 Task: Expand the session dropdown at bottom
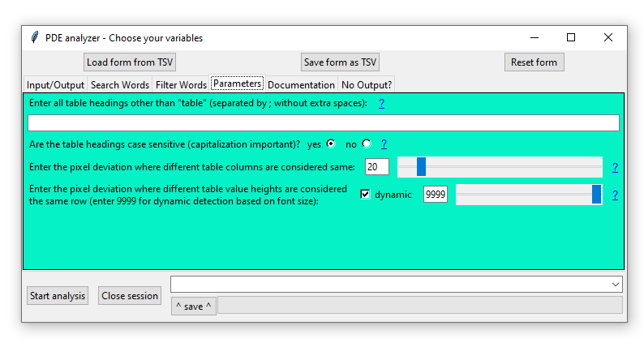point(615,285)
